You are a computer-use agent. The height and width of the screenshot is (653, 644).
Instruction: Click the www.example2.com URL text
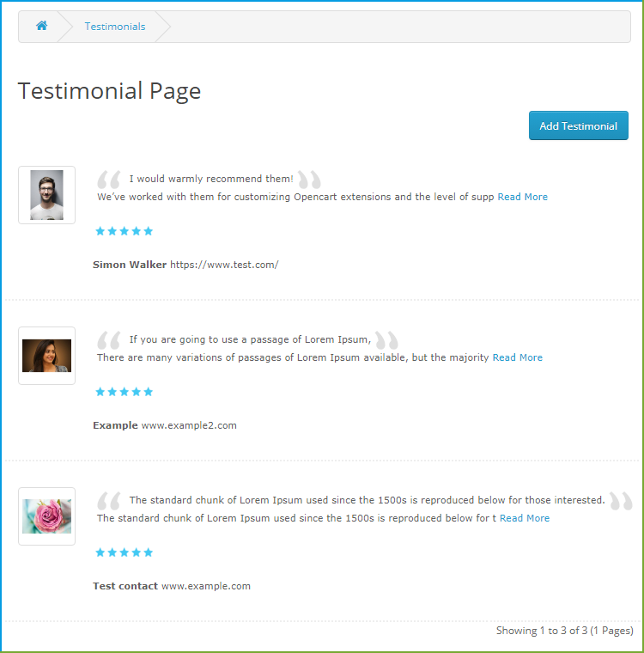189,425
